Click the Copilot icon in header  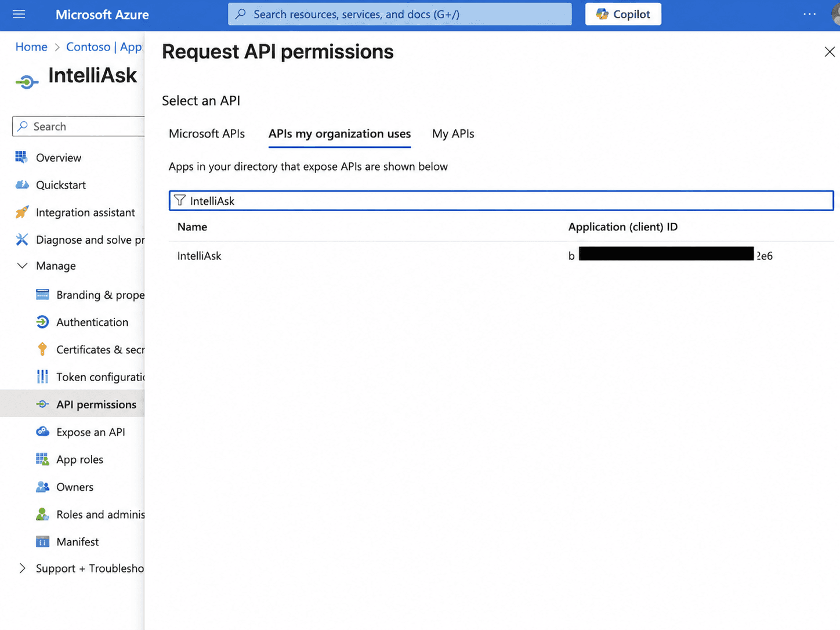point(603,15)
